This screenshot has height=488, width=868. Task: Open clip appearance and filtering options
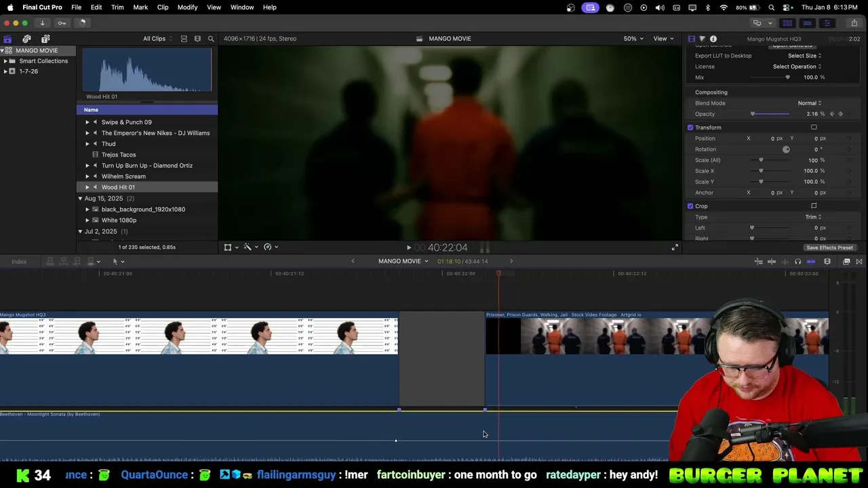tap(197, 39)
